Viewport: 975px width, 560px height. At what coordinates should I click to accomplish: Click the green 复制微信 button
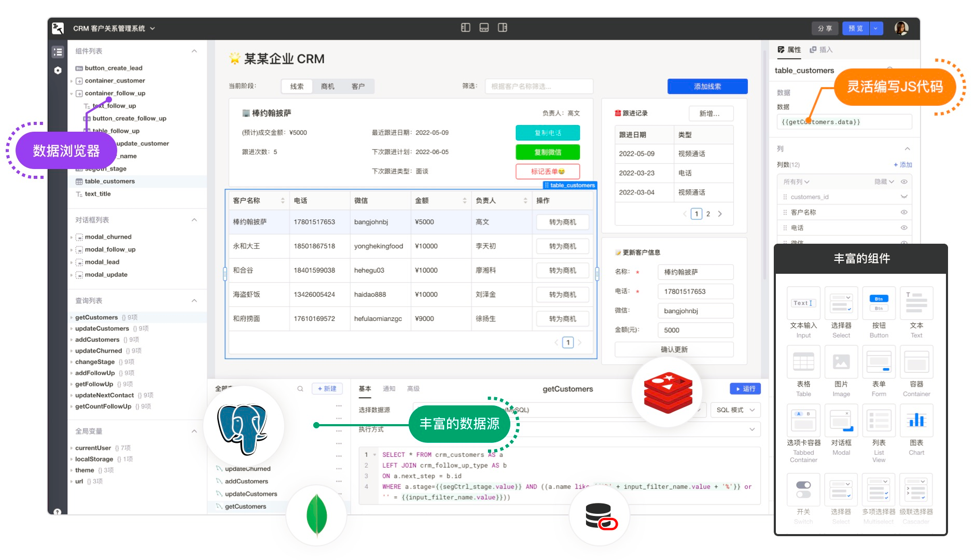[x=547, y=152]
